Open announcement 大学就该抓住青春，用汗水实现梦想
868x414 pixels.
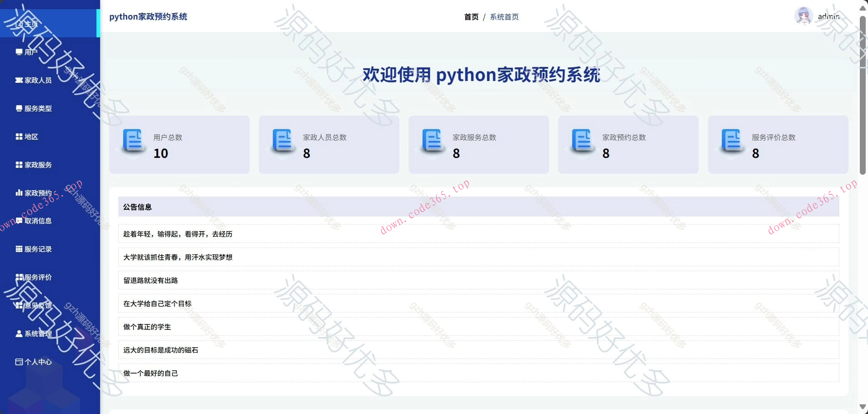[x=479, y=257]
